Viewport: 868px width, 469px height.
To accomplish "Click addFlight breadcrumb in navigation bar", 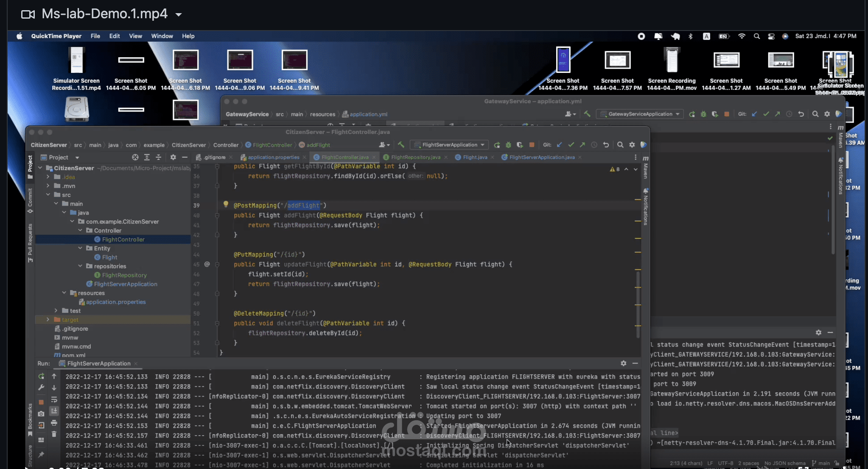I will pos(314,145).
